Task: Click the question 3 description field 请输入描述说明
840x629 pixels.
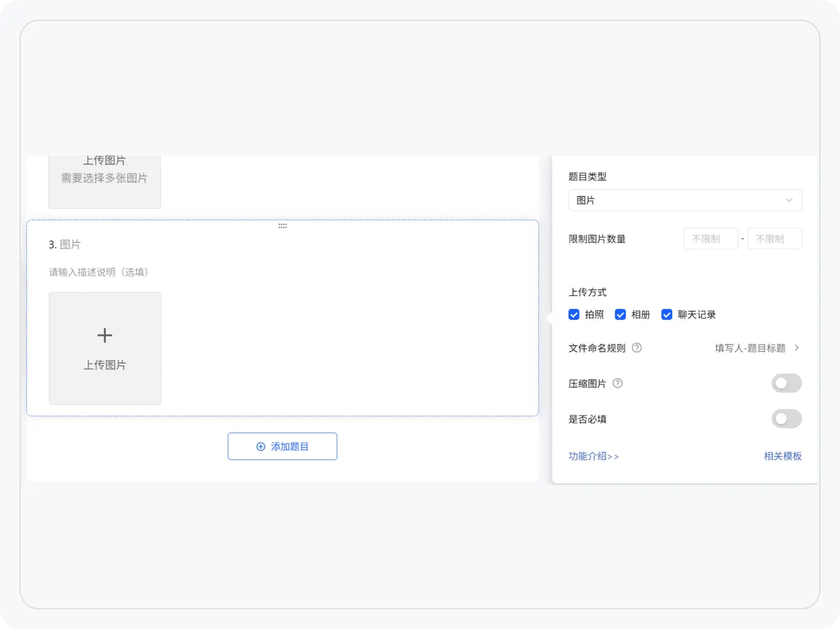Action: pos(99,272)
